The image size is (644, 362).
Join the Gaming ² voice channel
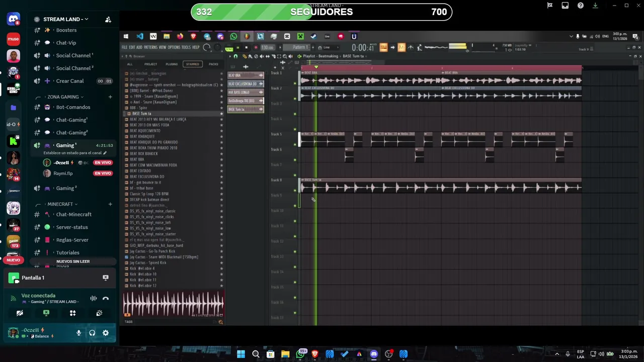(66, 188)
